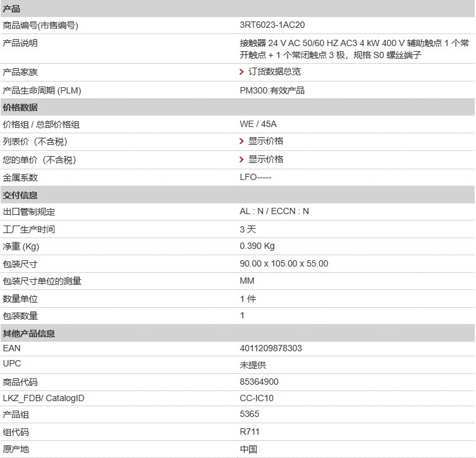Click the 交付信息 section header
Screen dimensions: 476x458
[x=20, y=195]
